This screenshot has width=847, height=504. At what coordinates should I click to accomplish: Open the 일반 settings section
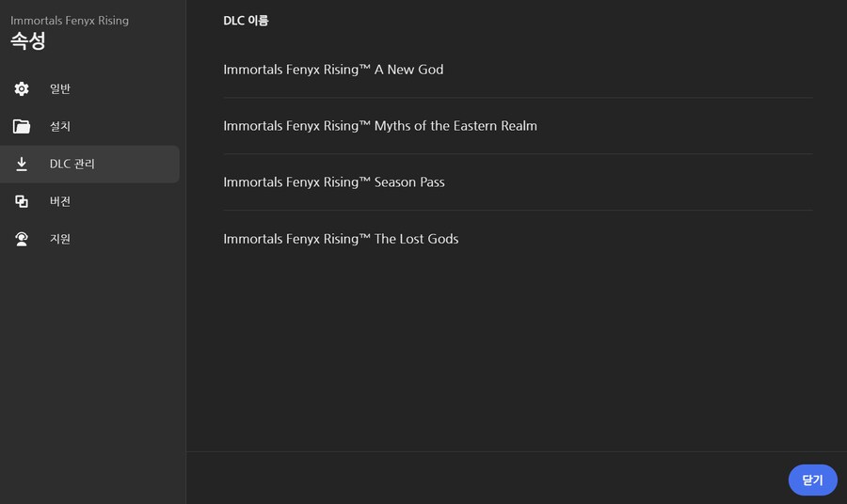(x=60, y=88)
